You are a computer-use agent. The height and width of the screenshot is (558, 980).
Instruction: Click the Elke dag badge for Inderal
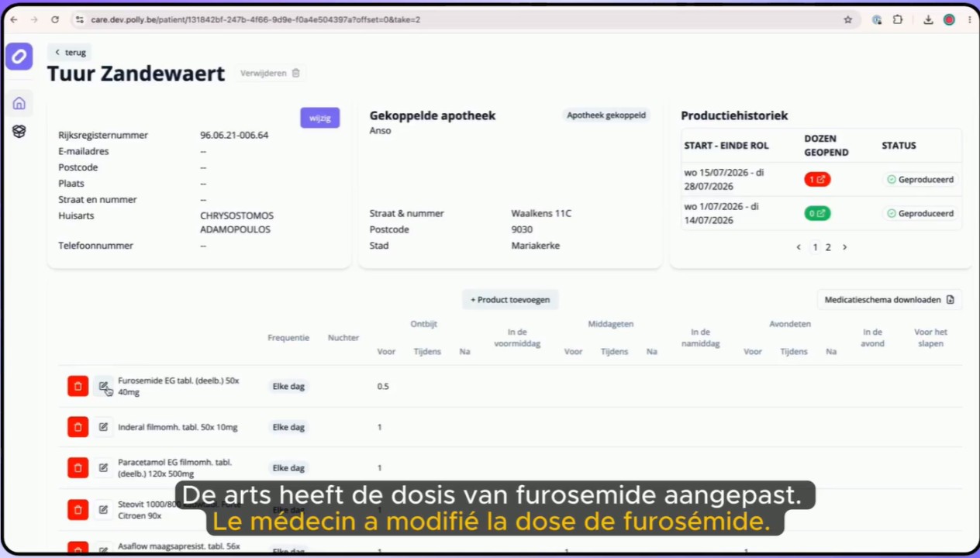click(288, 427)
